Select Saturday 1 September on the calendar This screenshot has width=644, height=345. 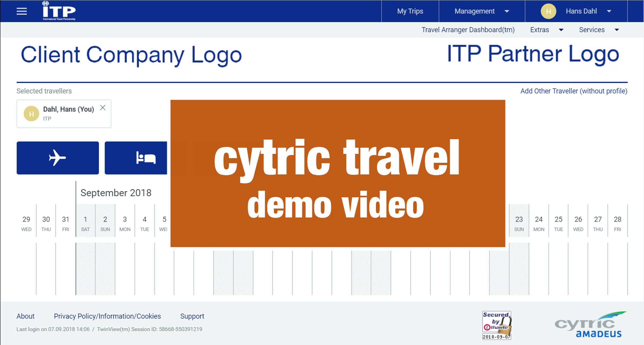tap(85, 223)
